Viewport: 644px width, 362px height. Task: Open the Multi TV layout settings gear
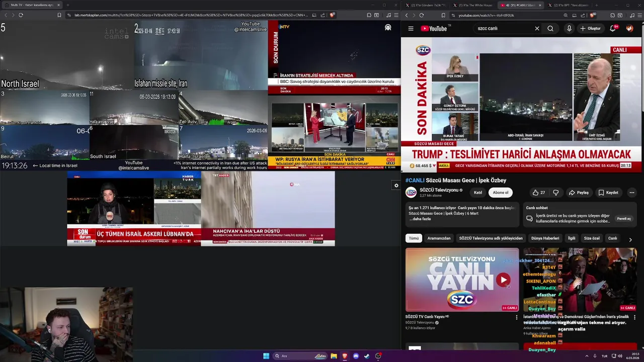coord(396,186)
